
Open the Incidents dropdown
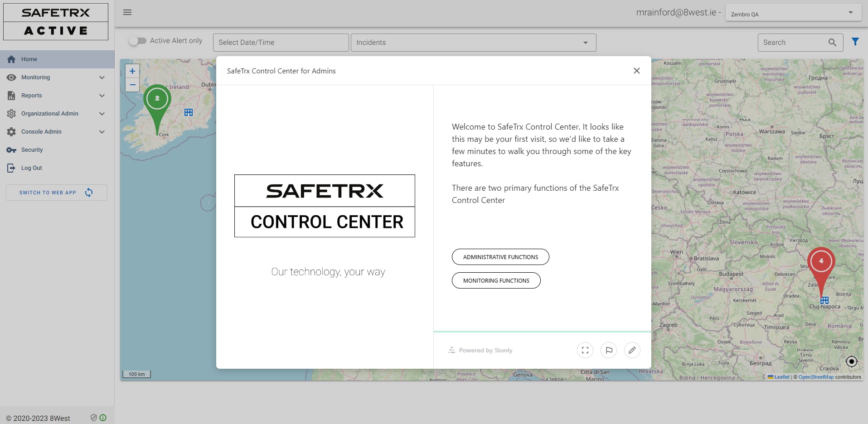(x=474, y=43)
